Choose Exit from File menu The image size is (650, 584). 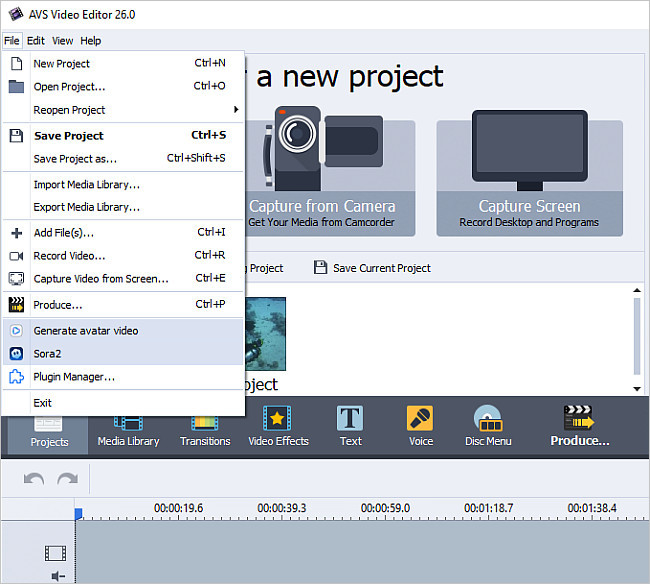[123, 402]
